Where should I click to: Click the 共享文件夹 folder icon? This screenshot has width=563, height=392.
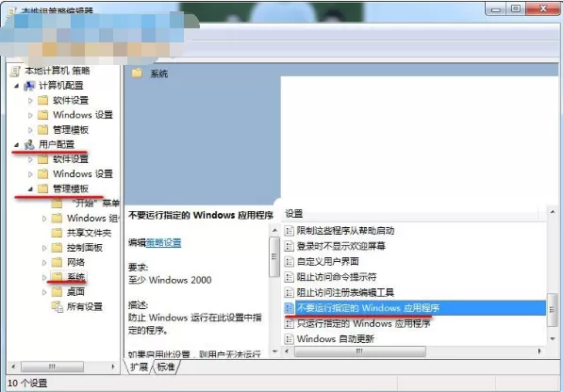coord(57,233)
